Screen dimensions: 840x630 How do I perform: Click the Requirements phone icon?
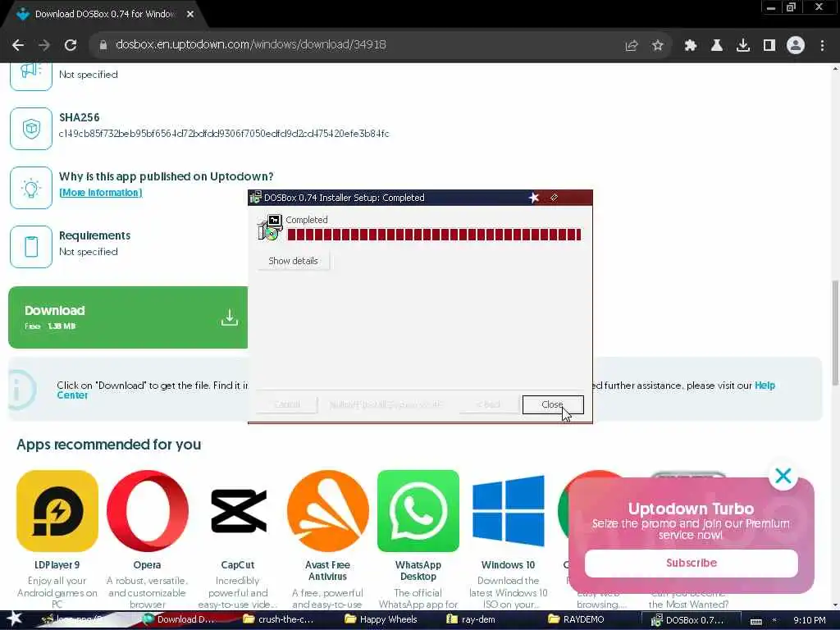pos(31,247)
